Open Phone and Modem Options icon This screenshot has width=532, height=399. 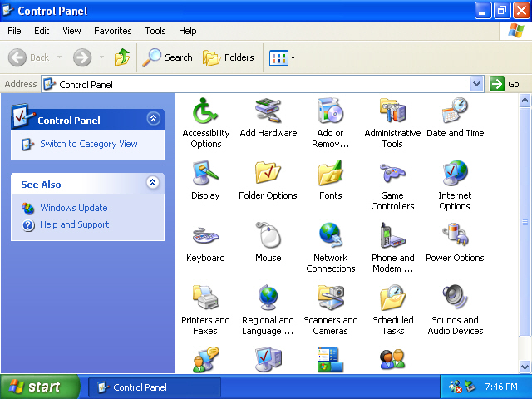tap(392, 235)
